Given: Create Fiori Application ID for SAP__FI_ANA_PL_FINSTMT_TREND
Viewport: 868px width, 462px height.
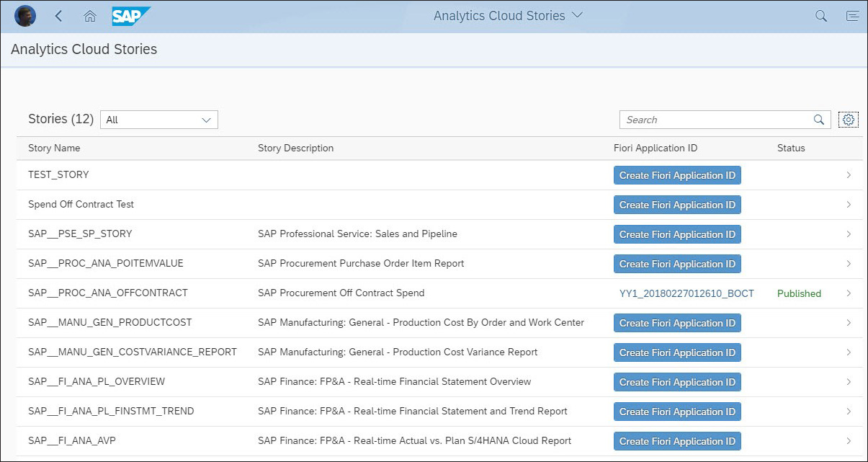Looking at the screenshot, I should click(x=677, y=412).
